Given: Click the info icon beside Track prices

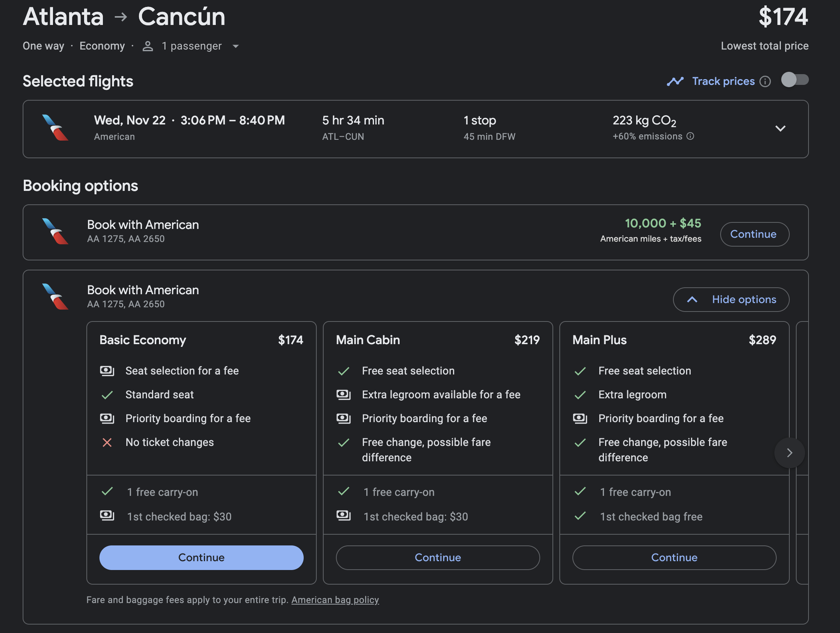Looking at the screenshot, I should tap(765, 81).
